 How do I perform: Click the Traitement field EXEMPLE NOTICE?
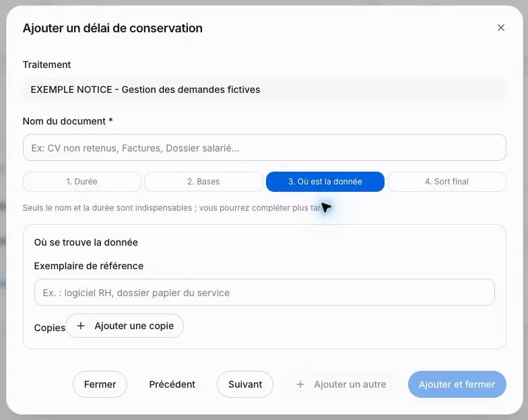coord(264,90)
